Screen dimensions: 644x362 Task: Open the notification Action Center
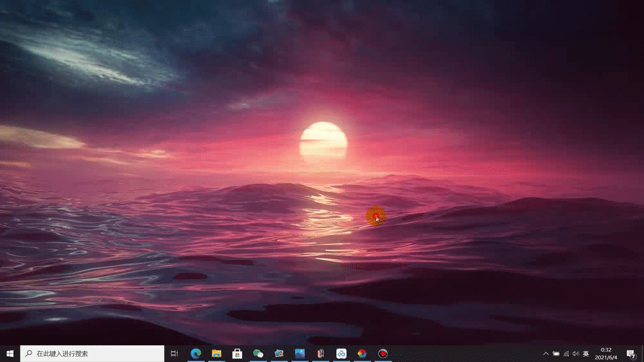coord(631,354)
